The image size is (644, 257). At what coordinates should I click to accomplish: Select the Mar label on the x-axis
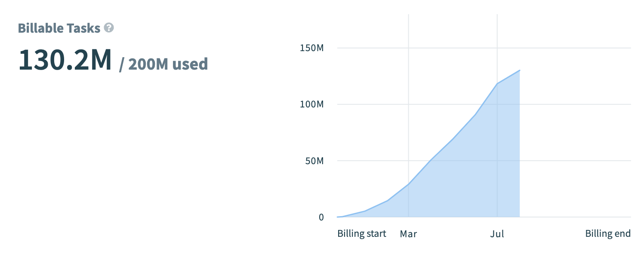(408, 234)
